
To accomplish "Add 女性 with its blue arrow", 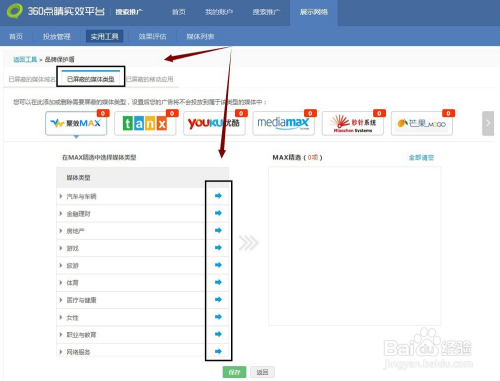I will (x=218, y=317).
